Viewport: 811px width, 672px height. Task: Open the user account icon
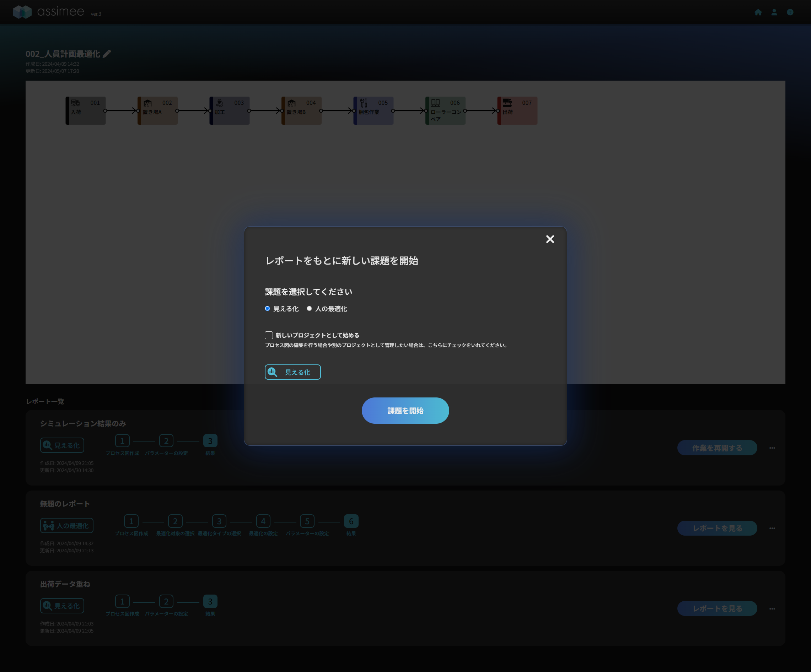click(x=774, y=12)
